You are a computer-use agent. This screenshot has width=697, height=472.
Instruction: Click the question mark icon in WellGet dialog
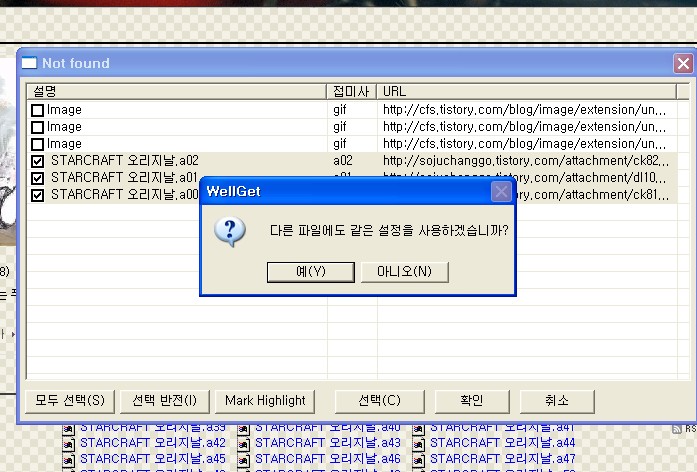pos(229,231)
